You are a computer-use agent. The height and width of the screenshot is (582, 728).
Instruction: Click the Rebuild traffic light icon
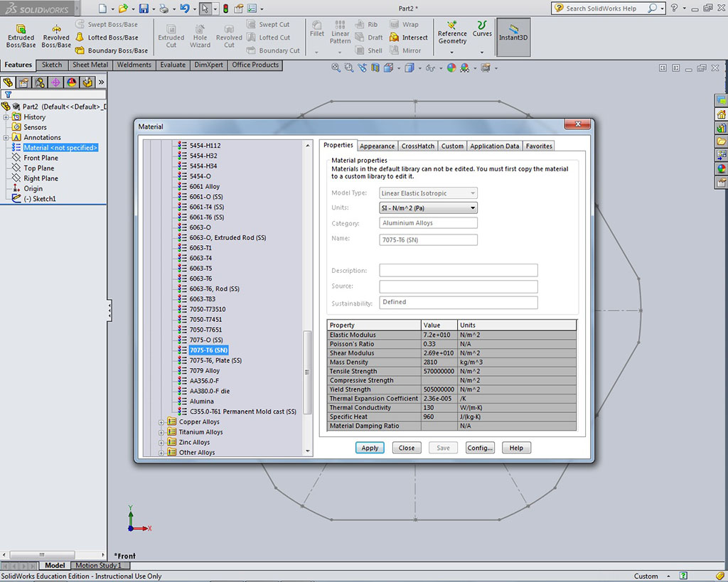(x=225, y=9)
